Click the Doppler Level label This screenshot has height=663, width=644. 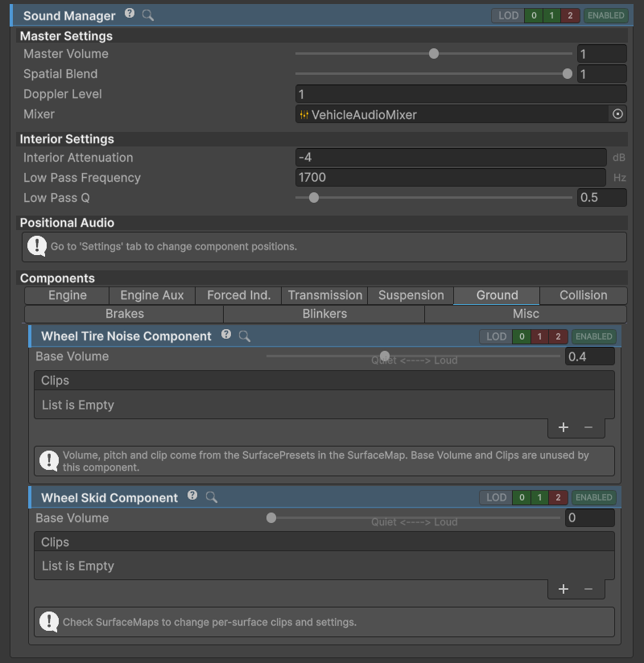tap(63, 94)
